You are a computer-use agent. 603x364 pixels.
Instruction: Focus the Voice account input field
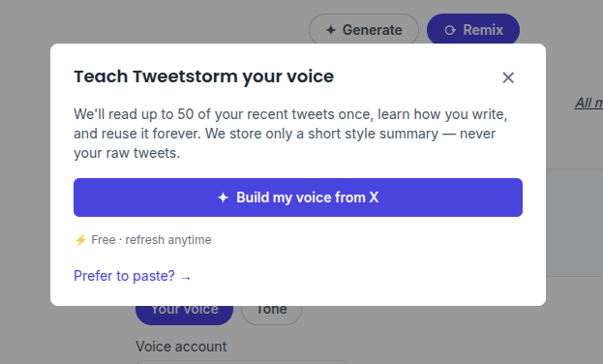tap(242, 362)
